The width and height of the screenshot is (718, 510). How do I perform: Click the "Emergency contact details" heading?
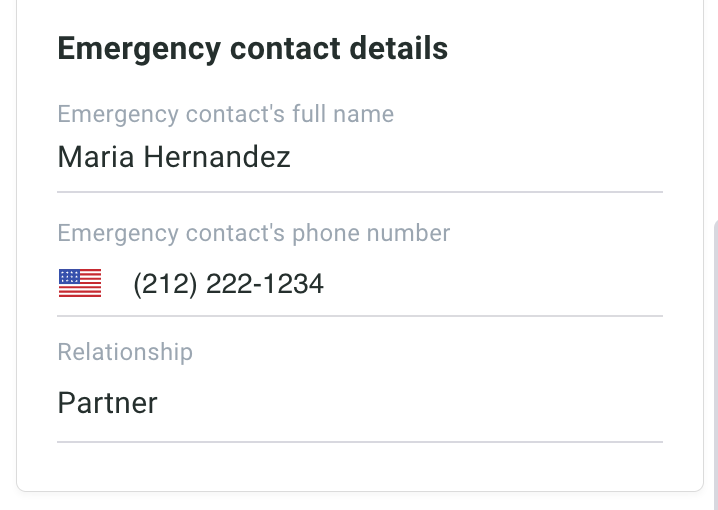[x=253, y=48]
